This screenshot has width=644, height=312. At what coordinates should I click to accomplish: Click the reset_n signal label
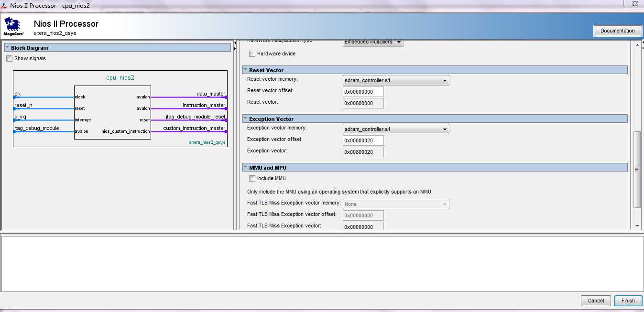click(x=23, y=105)
